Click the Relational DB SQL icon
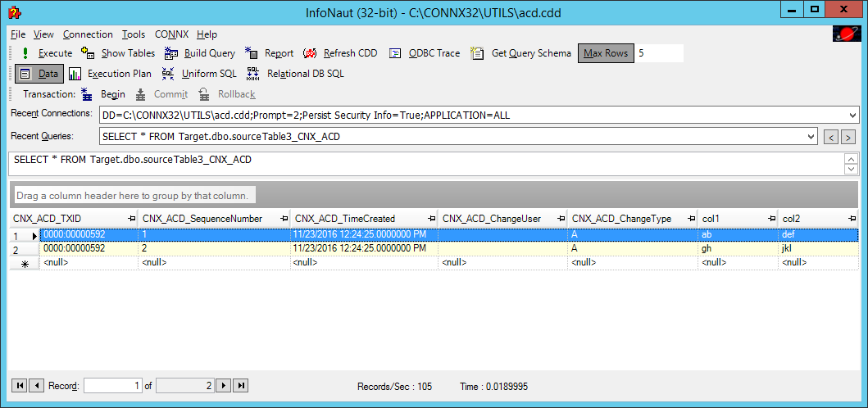 coord(253,74)
